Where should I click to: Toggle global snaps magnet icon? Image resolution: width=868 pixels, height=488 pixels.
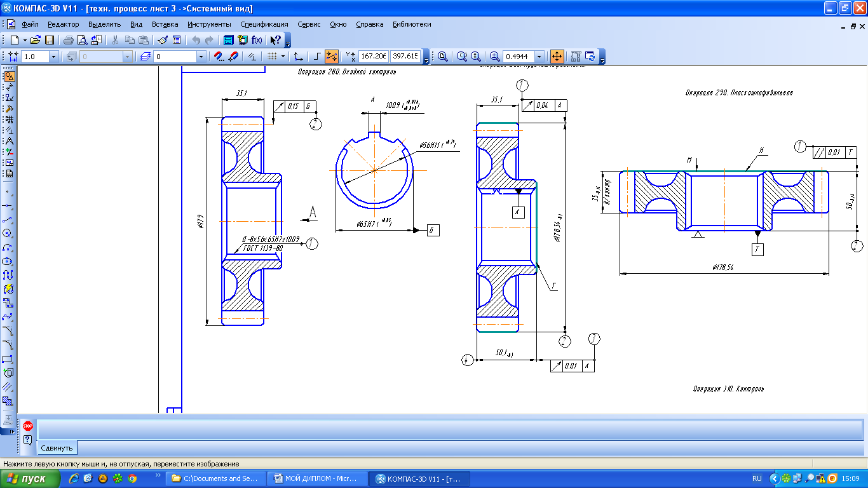(219, 56)
